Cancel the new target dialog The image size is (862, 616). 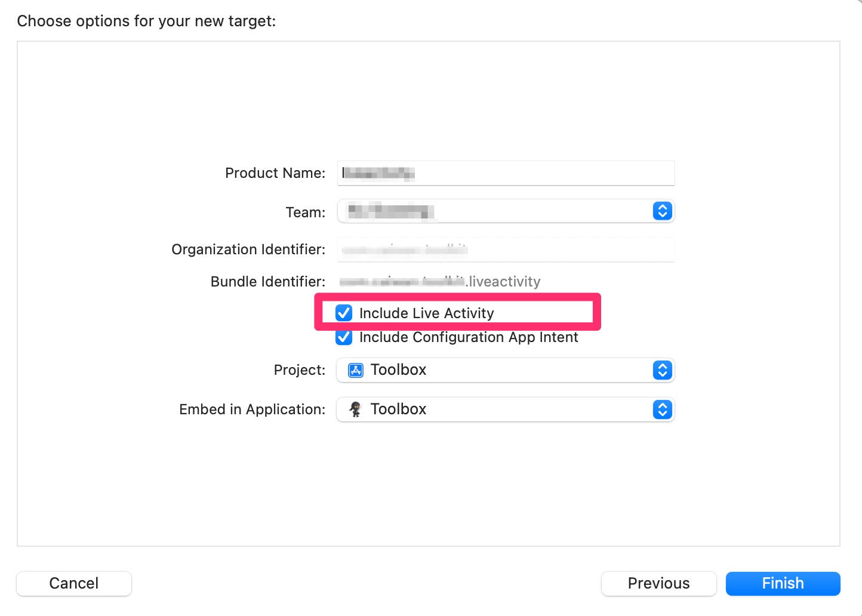[x=74, y=583]
